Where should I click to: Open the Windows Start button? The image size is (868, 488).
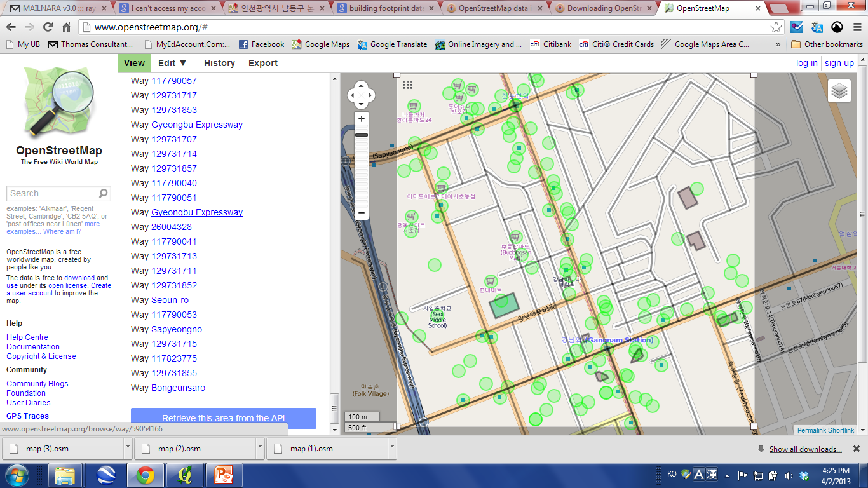17,475
